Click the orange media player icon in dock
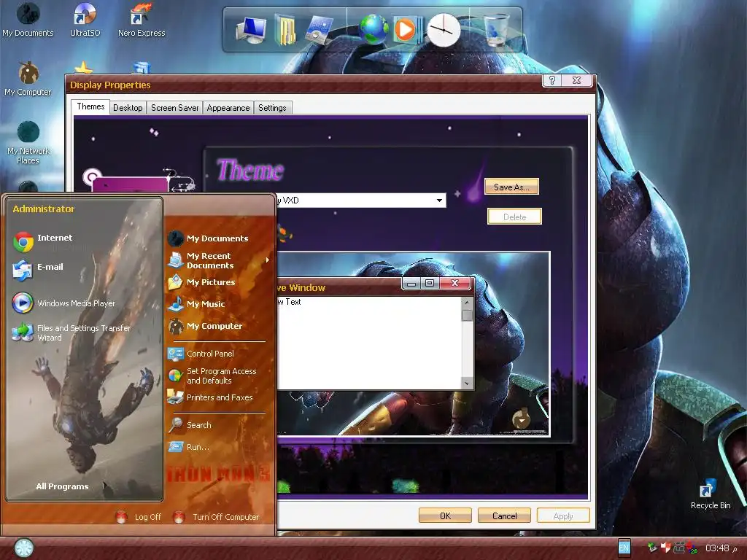The width and height of the screenshot is (747, 560). tap(406, 30)
